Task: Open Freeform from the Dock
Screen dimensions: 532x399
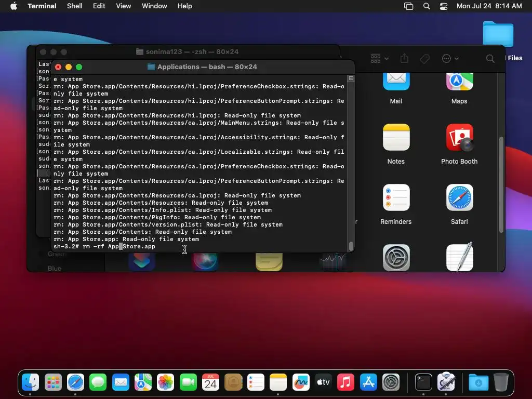Action: tap(301, 382)
